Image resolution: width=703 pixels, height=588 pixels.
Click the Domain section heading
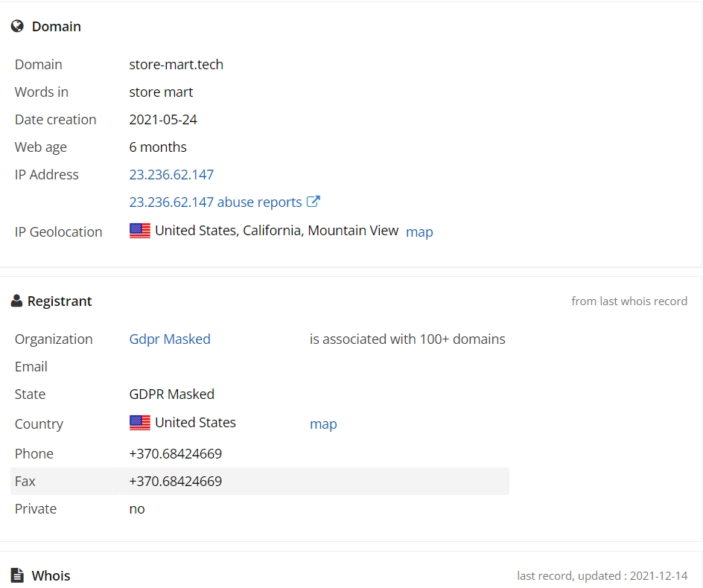[x=57, y=27]
